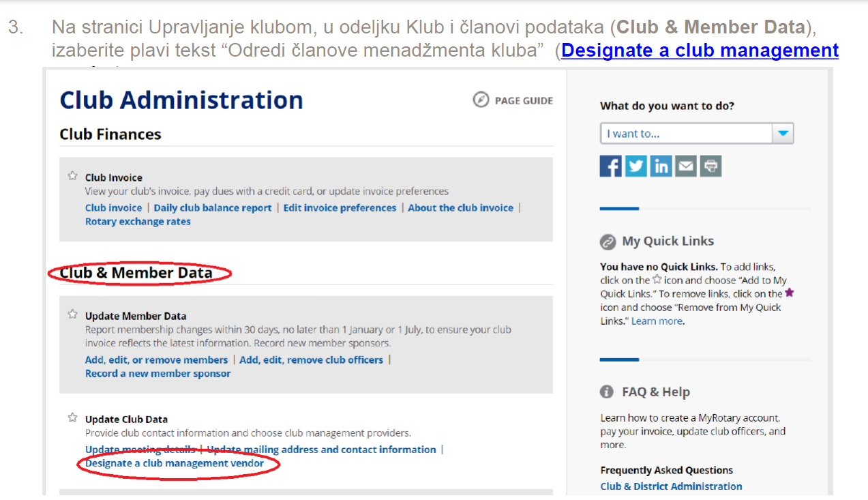
Task: Star Club Invoice as quick link
Action: tap(72, 177)
